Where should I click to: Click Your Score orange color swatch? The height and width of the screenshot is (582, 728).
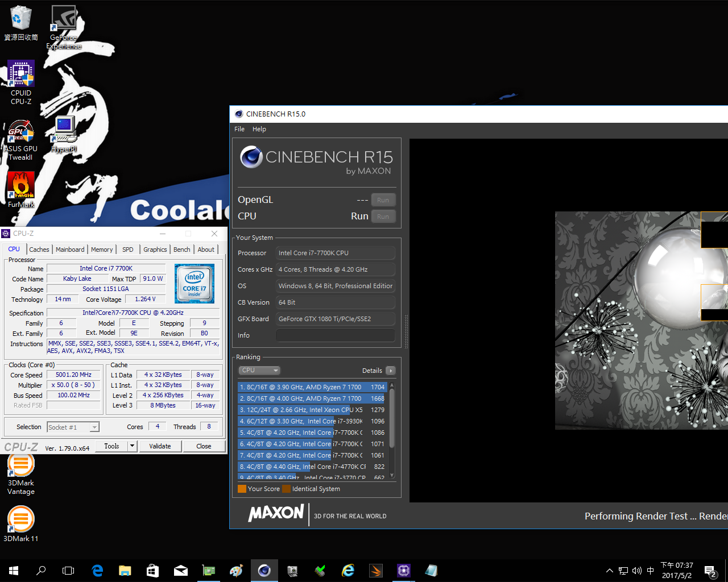pyautogui.click(x=242, y=489)
